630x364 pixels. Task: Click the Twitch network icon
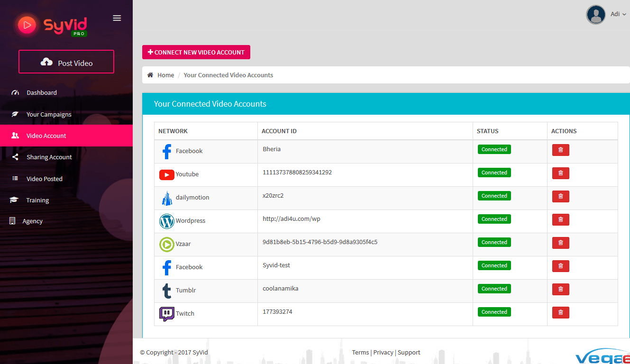point(166,314)
